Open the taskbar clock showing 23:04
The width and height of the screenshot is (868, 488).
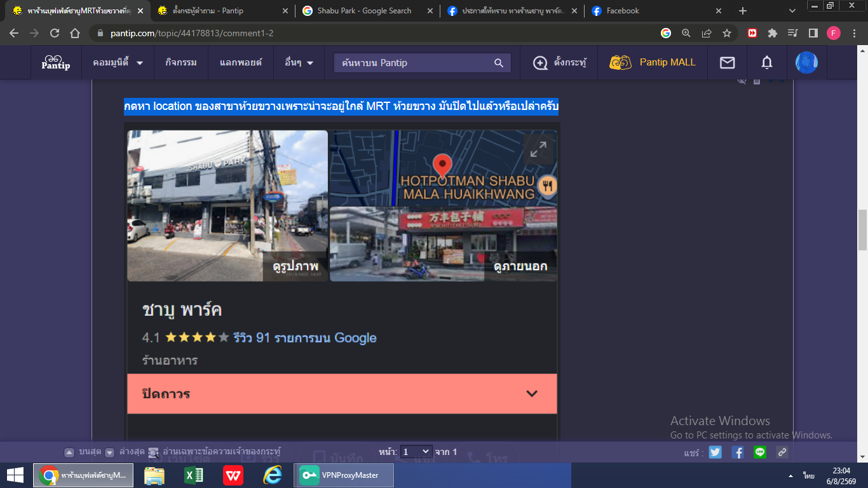pos(841,476)
